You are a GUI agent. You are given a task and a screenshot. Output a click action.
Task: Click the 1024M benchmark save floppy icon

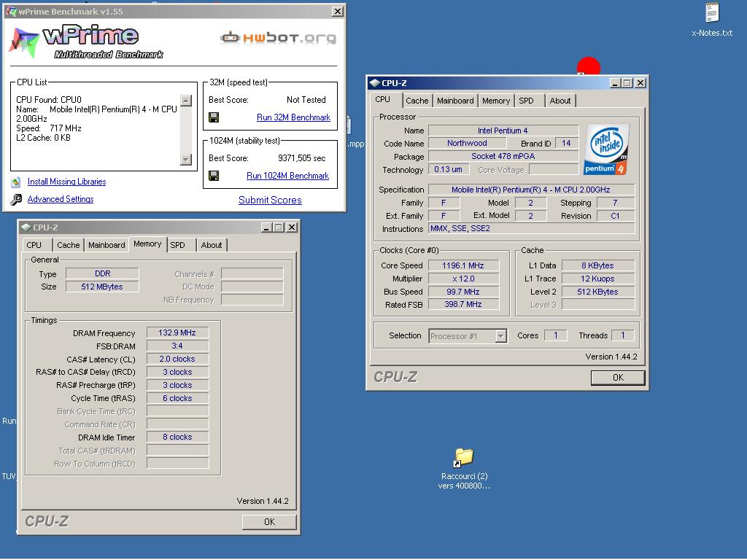pyautogui.click(x=214, y=176)
